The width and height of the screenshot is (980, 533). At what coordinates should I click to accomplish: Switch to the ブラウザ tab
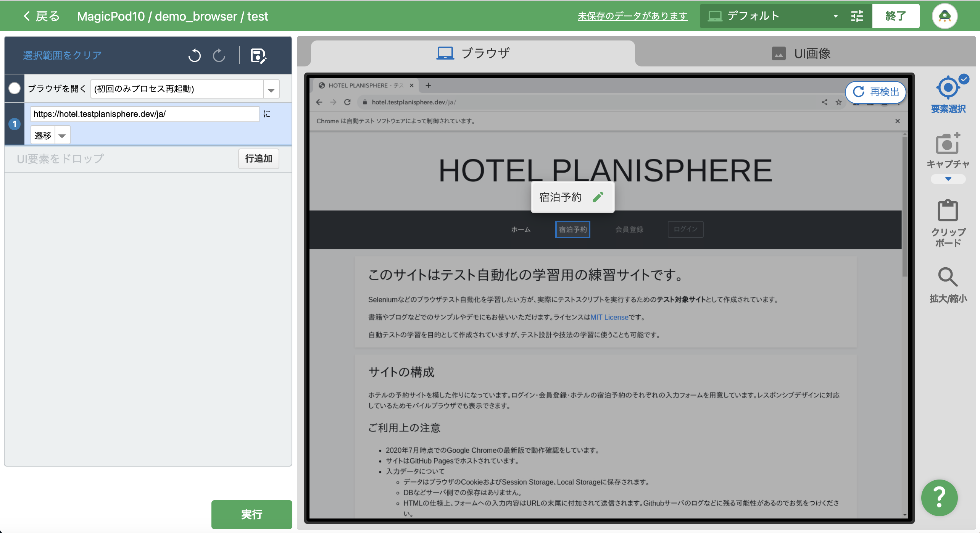coord(473,53)
